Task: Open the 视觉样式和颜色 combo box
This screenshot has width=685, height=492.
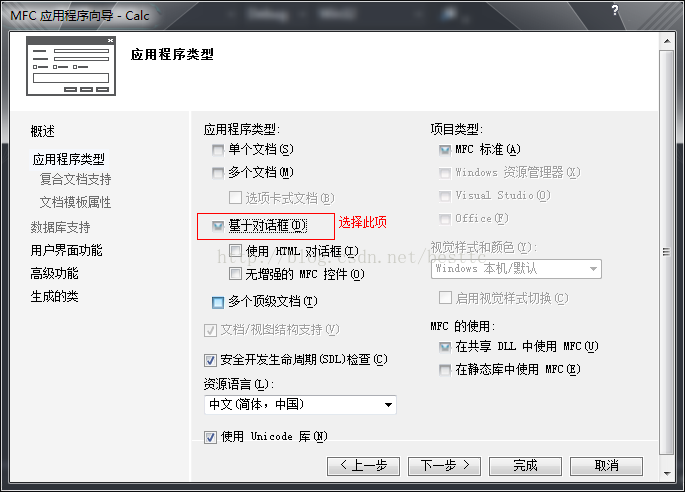Action: tap(516, 269)
